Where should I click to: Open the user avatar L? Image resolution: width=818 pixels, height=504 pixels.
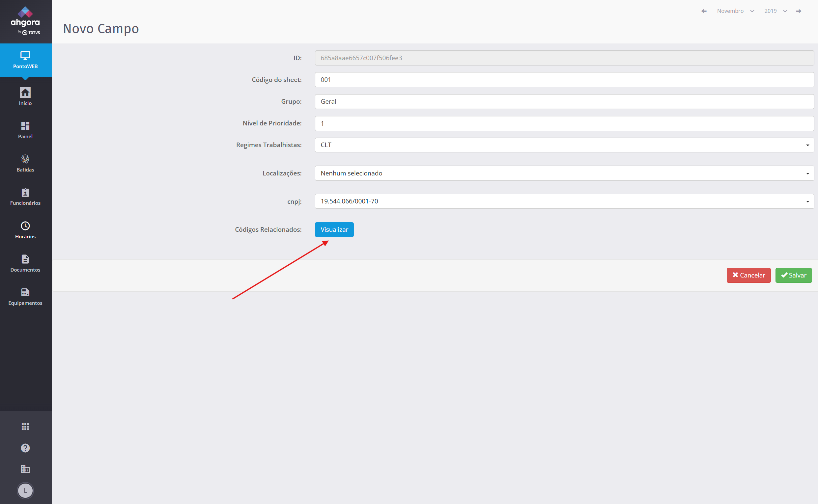[x=25, y=491]
